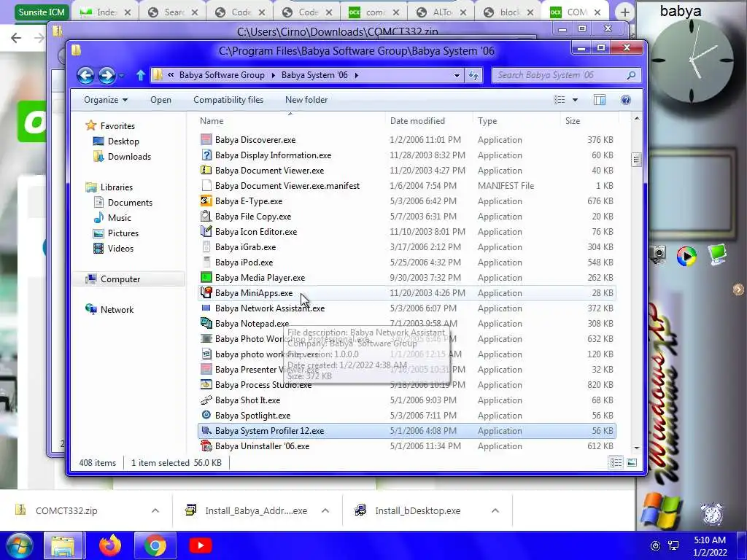The width and height of the screenshot is (747, 560).
Task: Open the Explorer help icon
Action: 625,99
